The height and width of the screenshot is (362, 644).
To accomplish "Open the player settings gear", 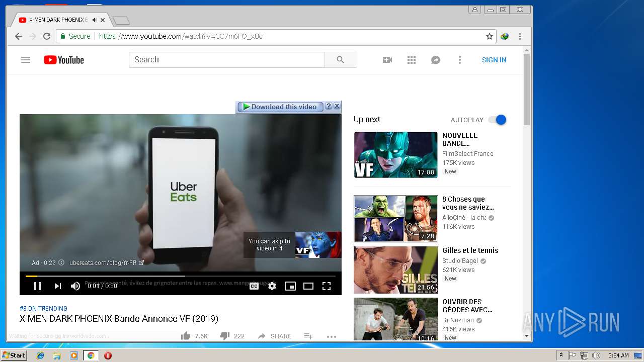I will coord(272,286).
